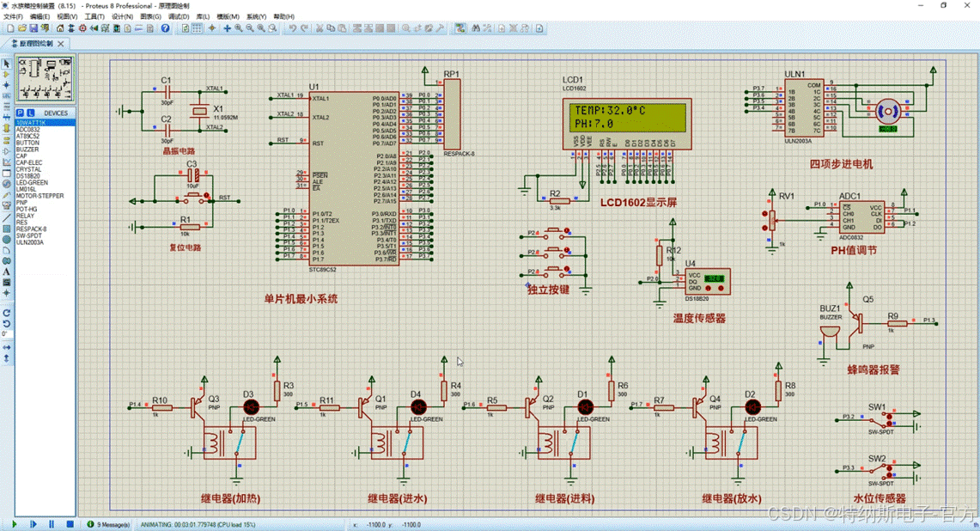980x531 pixels.
Task: Click the Pause simulation button
Action: [52, 524]
